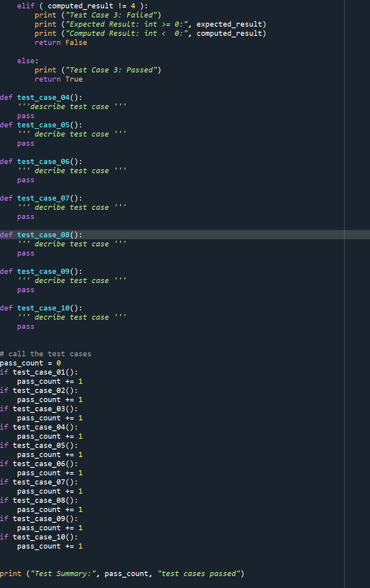Click the pass_count = 0 assignment
The height and width of the screenshot is (588, 370).
click(x=30, y=363)
